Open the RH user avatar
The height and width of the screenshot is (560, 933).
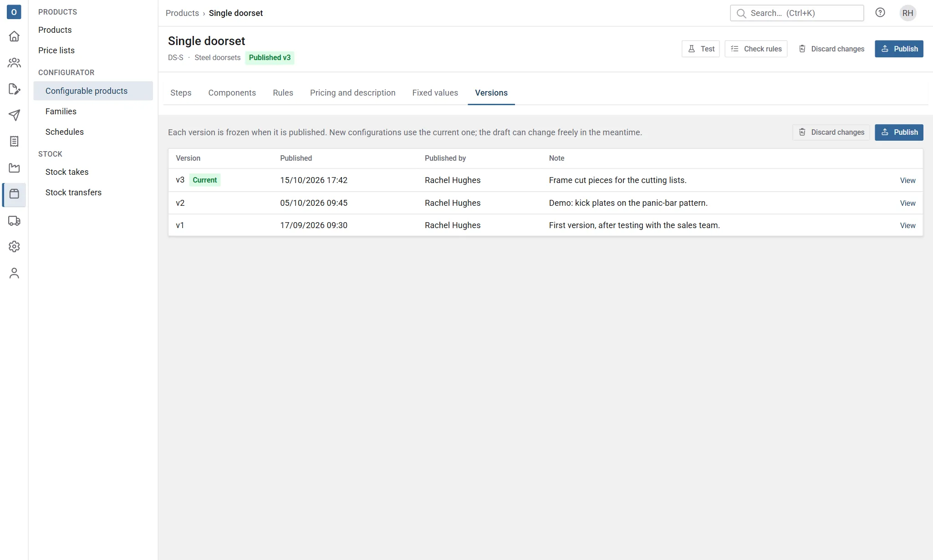click(908, 13)
